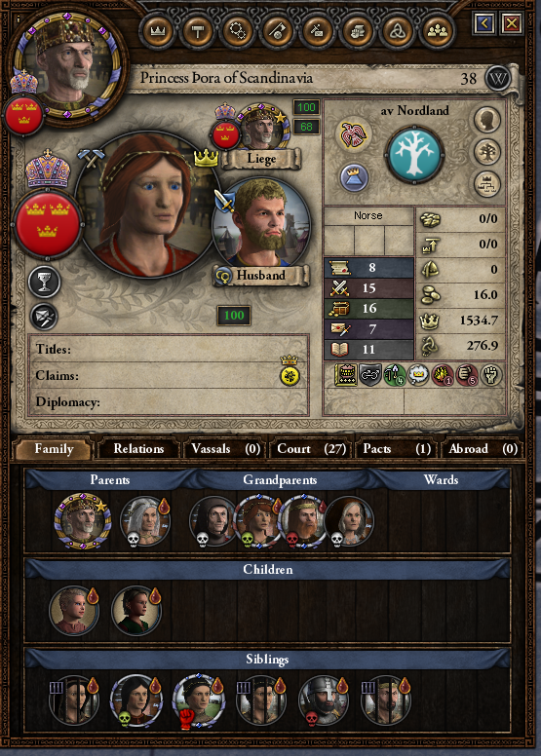Screen dimensions: 541x756
Task: Select the Husband portrait
Action: click(260, 227)
